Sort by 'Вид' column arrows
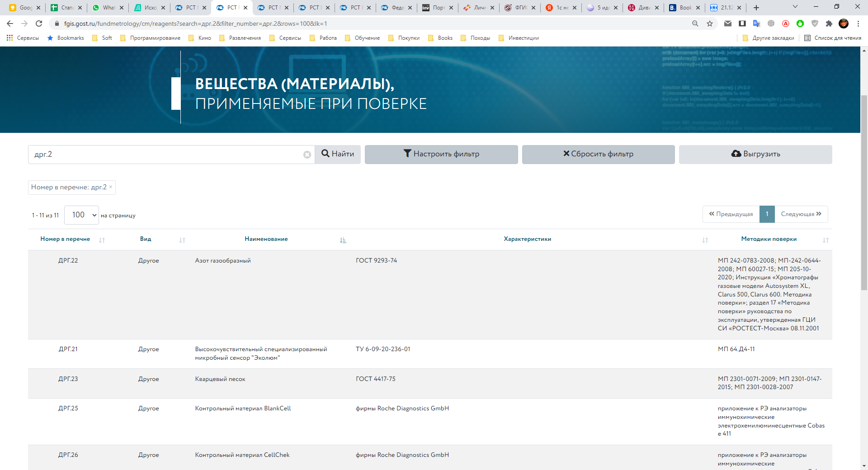Viewport: 868px width, 470px height. point(182,240)
